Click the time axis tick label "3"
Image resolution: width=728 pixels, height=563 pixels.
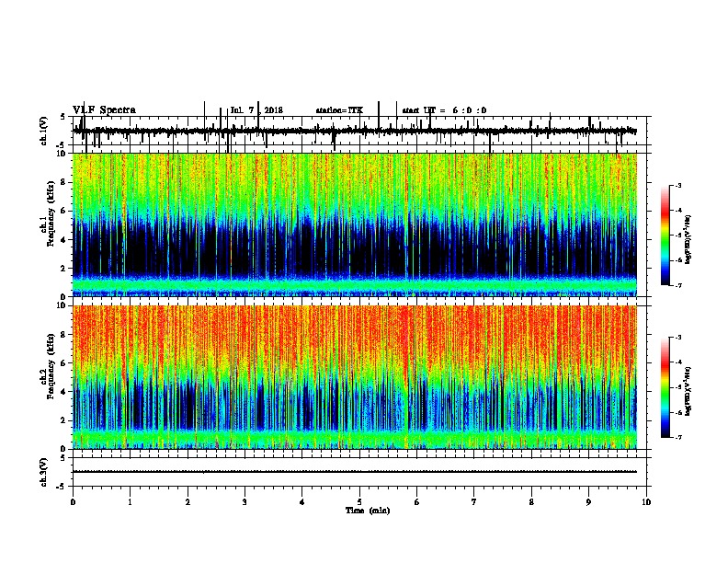(245, 502)
